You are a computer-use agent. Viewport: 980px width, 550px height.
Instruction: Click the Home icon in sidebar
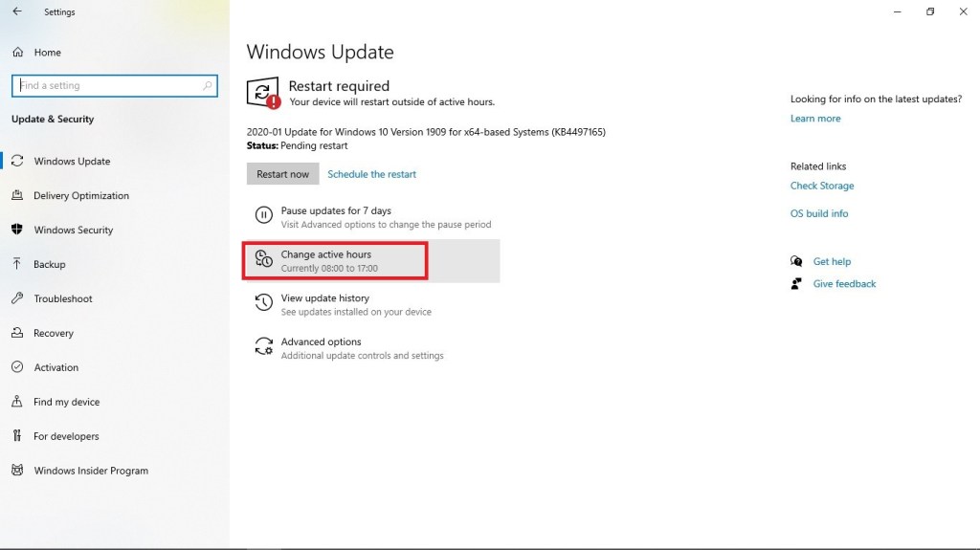(16, 53)
